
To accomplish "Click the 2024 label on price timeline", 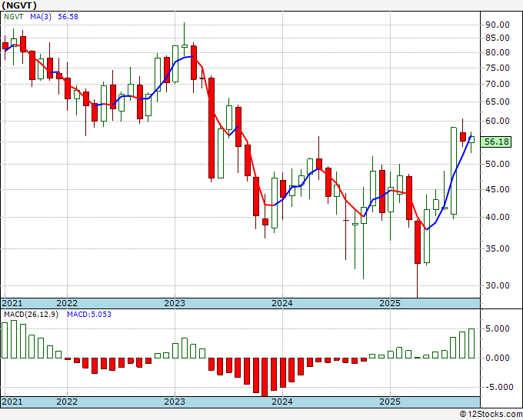I will click(282, 303).
